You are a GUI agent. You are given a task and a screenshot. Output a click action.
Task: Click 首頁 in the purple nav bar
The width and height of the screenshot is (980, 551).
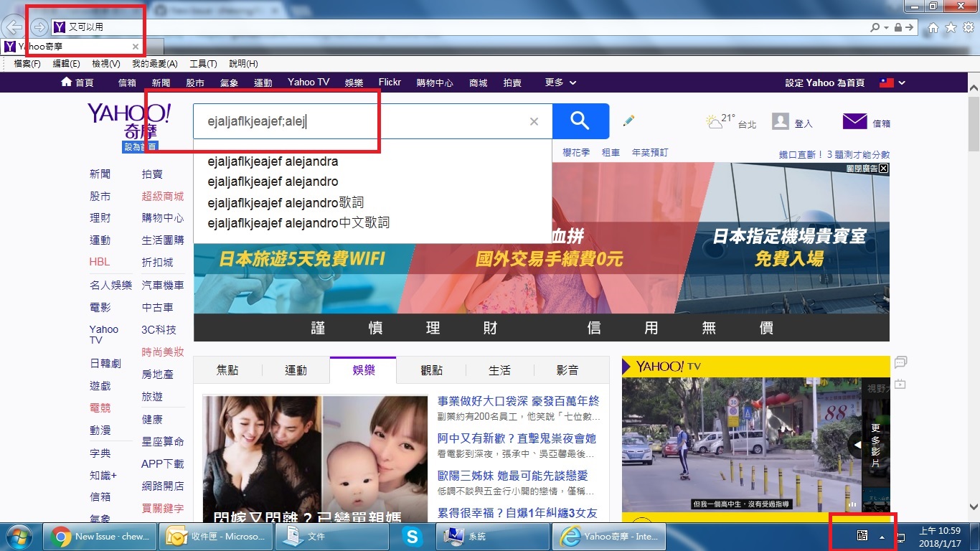point(77,83)
